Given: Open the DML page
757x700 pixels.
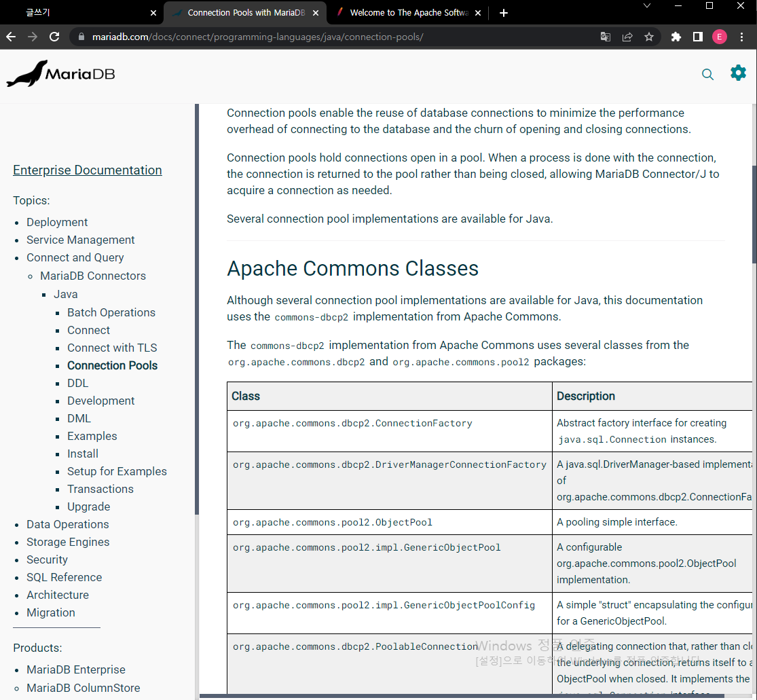Looking at the screenshot, I should click(79, 418).
